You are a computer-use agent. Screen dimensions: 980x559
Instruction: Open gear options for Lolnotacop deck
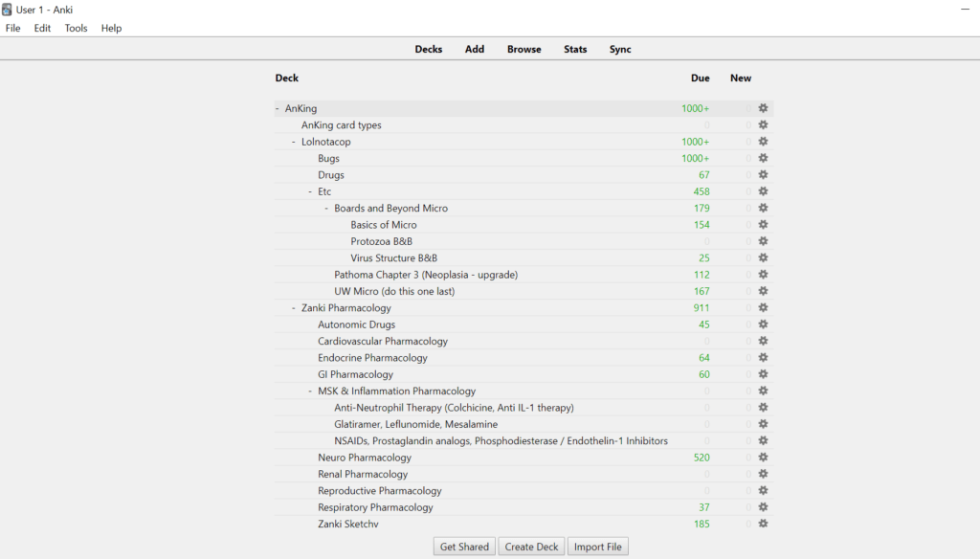(x=763, y=142)
